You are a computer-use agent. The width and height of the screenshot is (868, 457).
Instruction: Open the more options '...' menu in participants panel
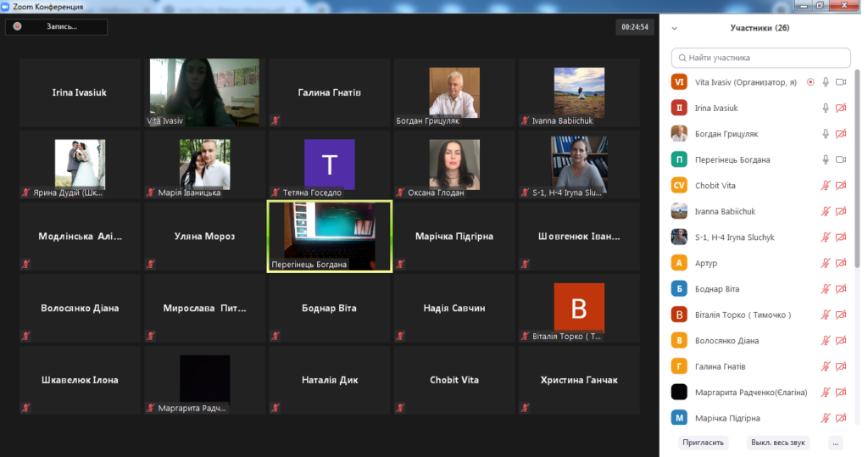point(837,443)
